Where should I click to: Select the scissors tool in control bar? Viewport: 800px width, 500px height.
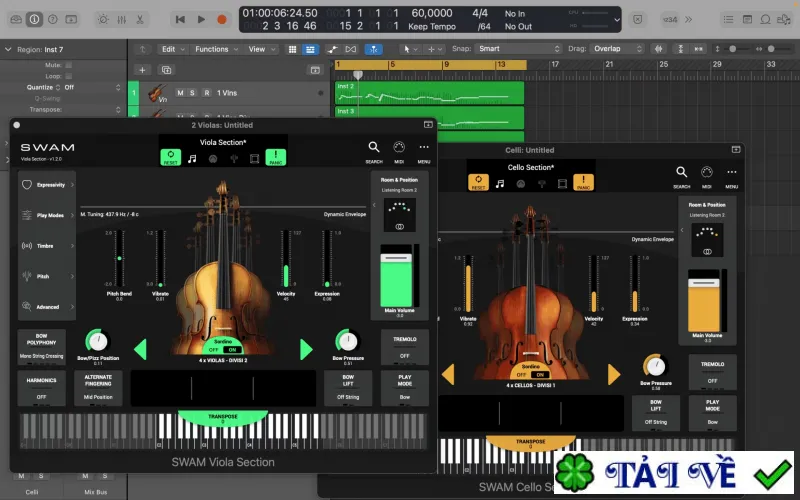click(x=140, y=19)
